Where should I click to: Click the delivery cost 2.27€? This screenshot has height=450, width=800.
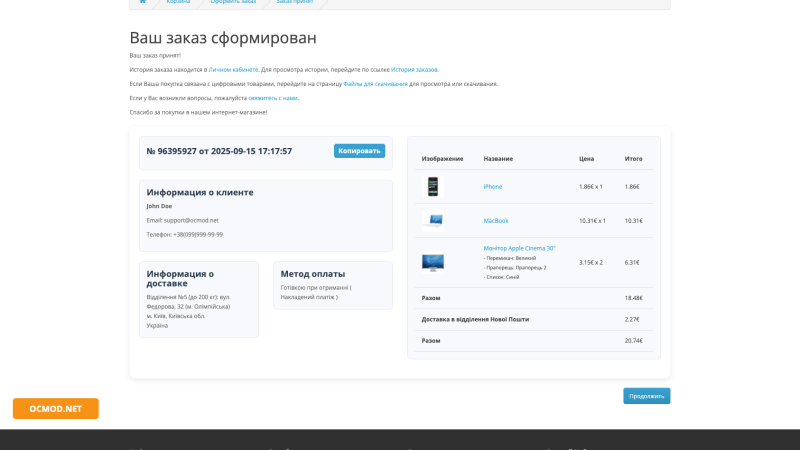pos(632,319)
